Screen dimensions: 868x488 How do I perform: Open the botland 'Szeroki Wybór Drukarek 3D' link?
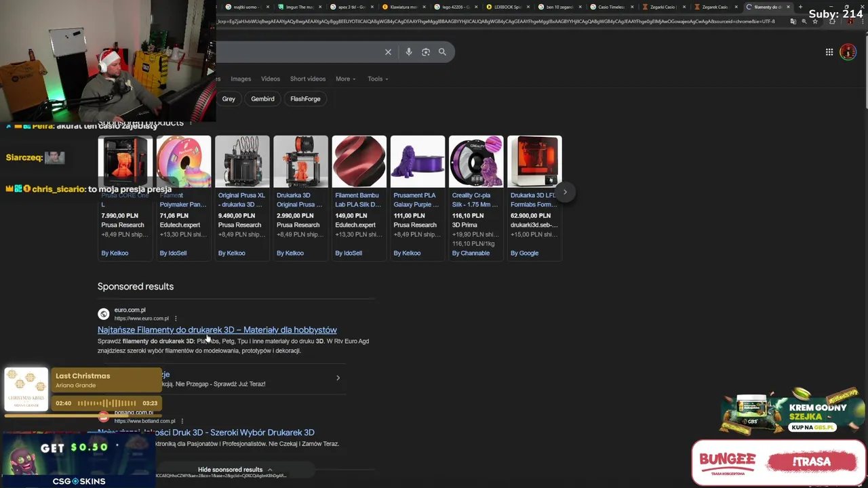[x=207, y=432]
